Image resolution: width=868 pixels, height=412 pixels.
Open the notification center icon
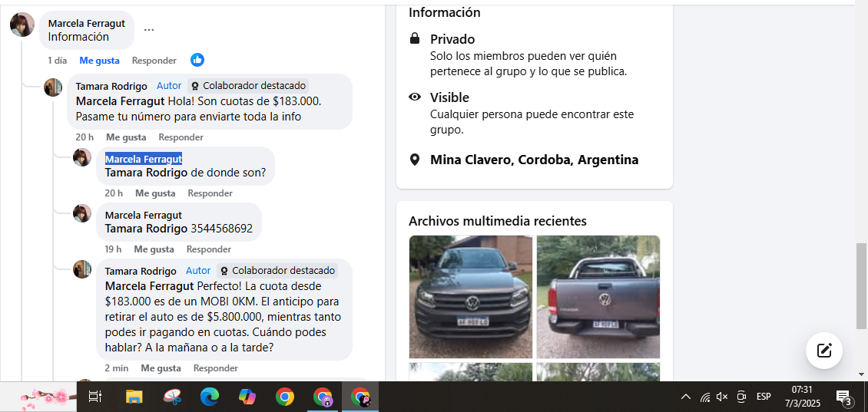coord(843,397)
